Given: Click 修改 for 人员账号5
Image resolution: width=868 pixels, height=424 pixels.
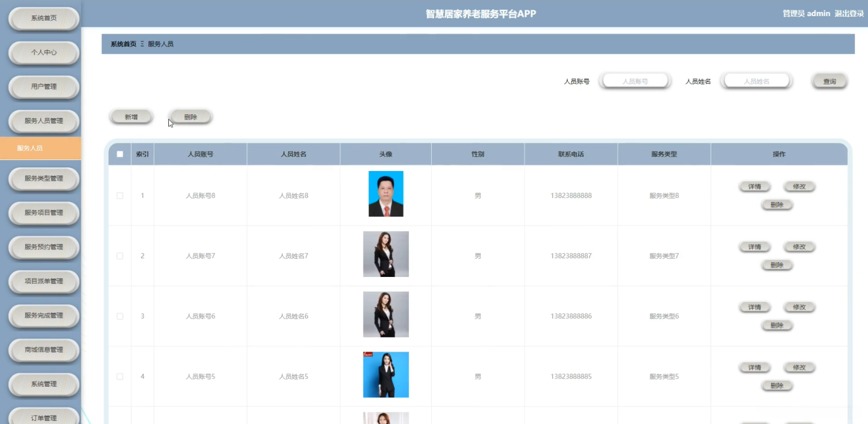Looking at the screenshot, I should tap(799, 368).
